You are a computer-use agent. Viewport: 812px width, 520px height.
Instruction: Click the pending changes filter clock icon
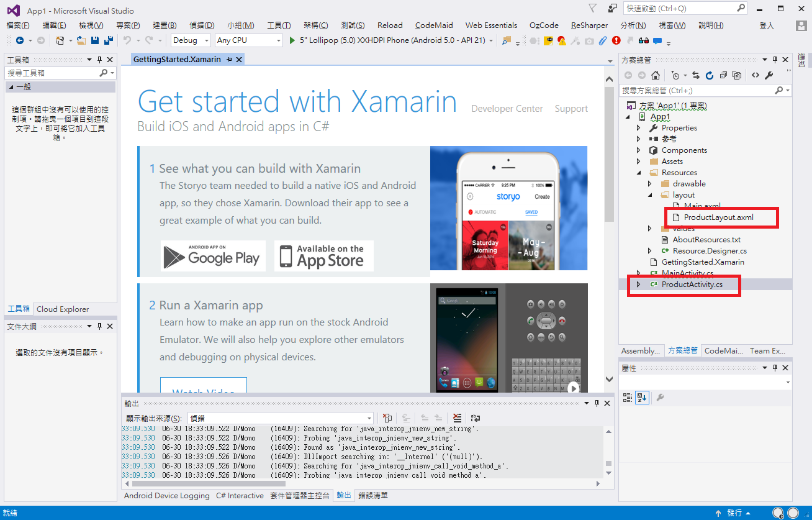point(675,75)
